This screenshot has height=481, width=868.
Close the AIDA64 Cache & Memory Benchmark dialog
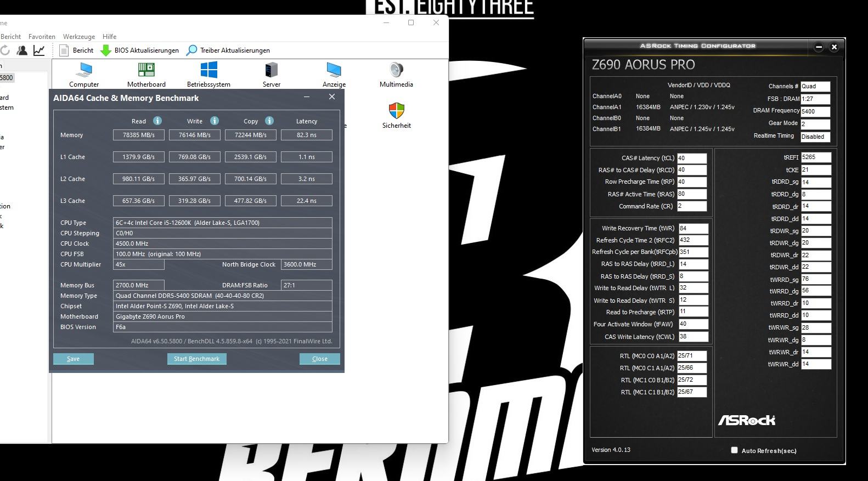pos(332,97)
